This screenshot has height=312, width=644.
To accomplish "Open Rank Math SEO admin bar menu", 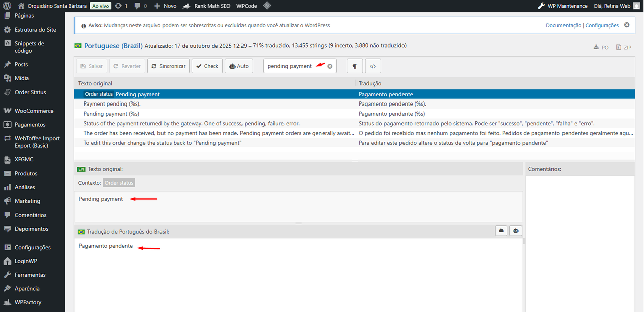I will 206,6.
